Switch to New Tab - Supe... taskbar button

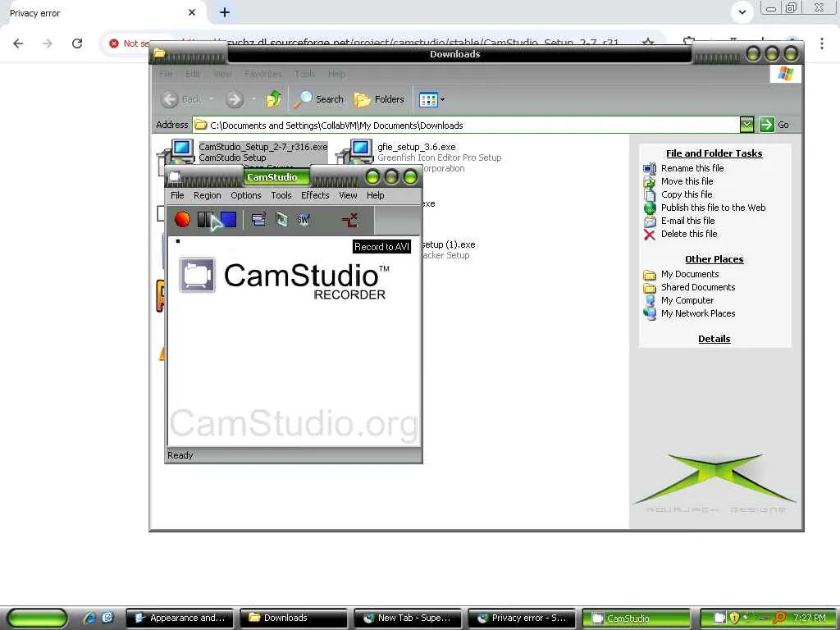tap(408, 619)
